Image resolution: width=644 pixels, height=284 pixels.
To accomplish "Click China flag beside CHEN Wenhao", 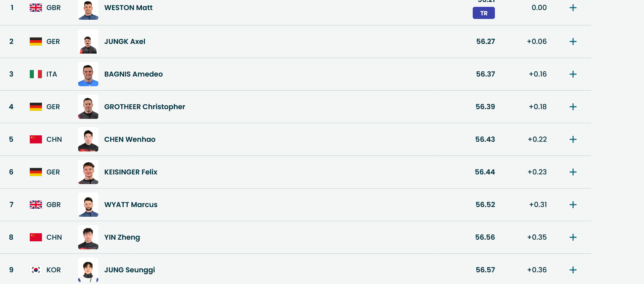I will tap(36, 139).
